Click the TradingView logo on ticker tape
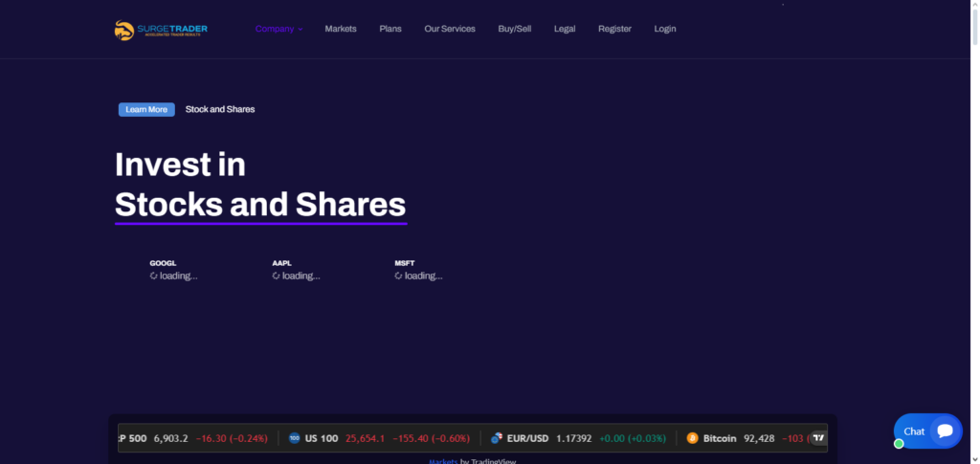The height and width of the screenshot is (464, 980). 818,438
